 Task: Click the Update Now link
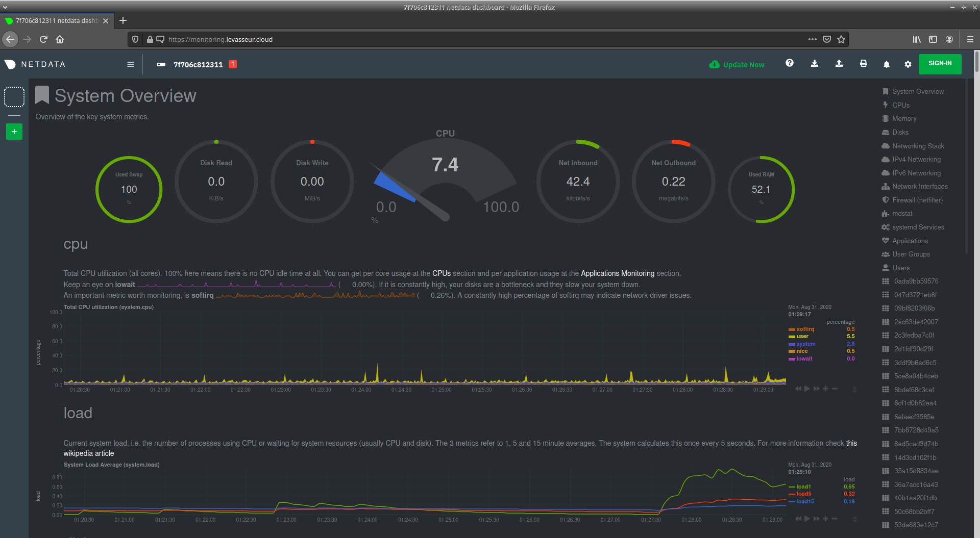pos(737,64)
